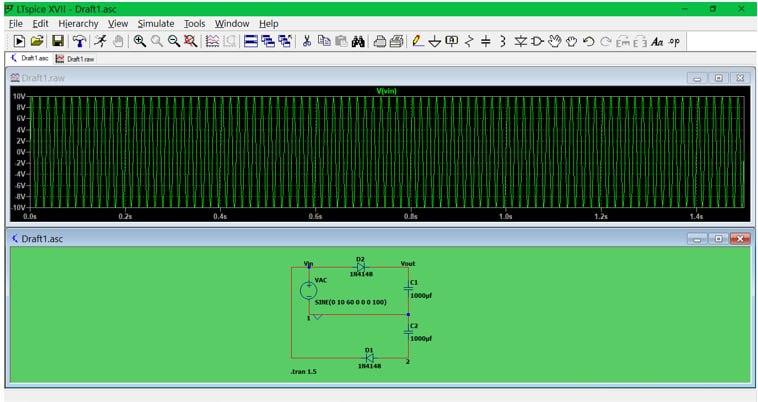
Task: Click the C1 capacitor symbol
Action: click(408, 288)
